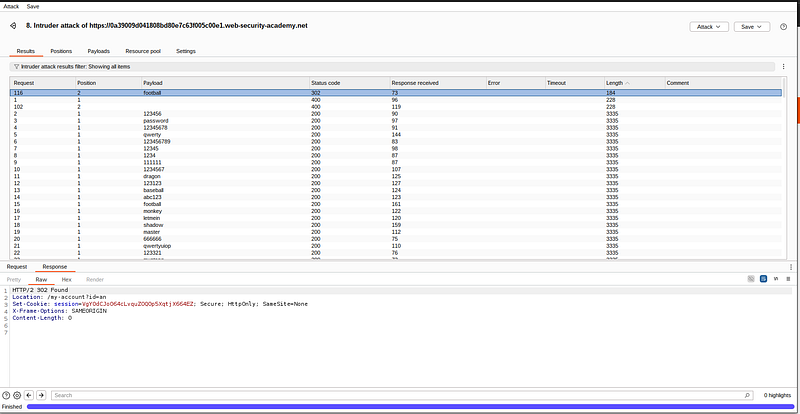Open the Response message tab
800x414 pixels.
tap(55, 266)
